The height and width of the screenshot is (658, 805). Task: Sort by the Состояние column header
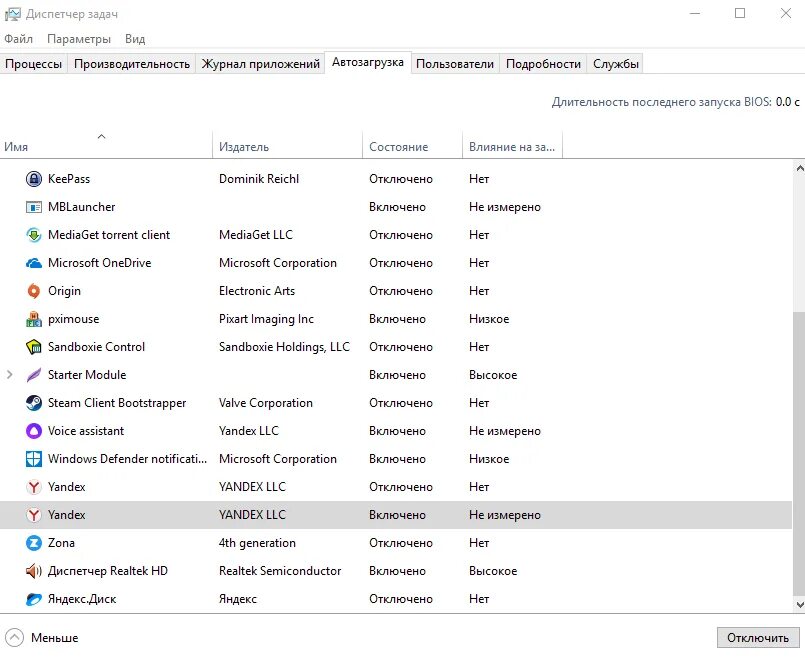(413, 145)
